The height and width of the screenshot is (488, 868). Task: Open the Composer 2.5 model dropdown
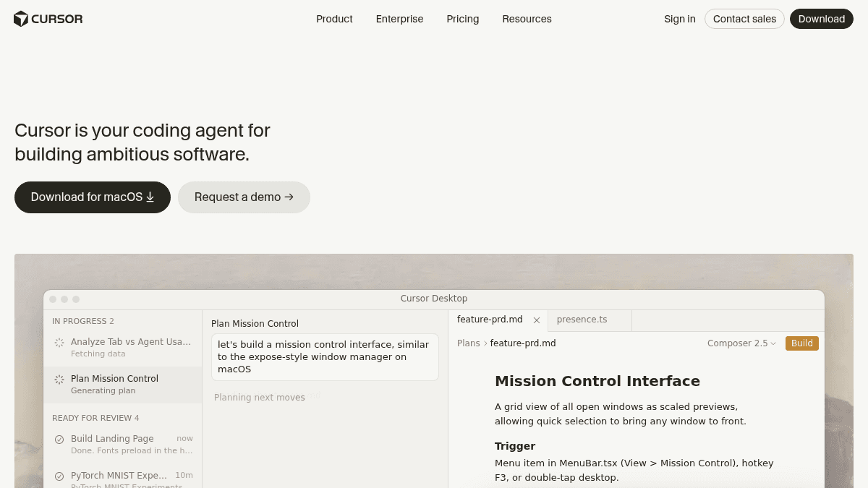click(741, 343)
